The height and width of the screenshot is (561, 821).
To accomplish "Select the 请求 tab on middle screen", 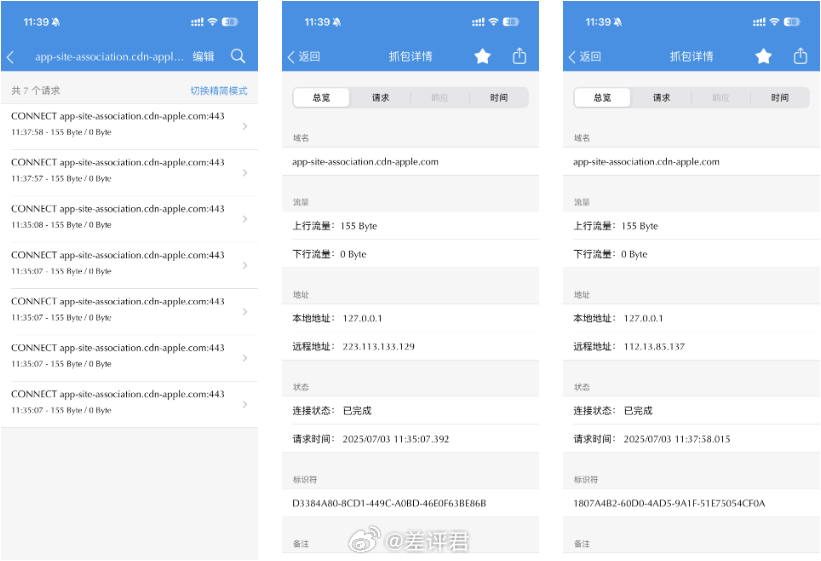I will [x=381, y=97].
